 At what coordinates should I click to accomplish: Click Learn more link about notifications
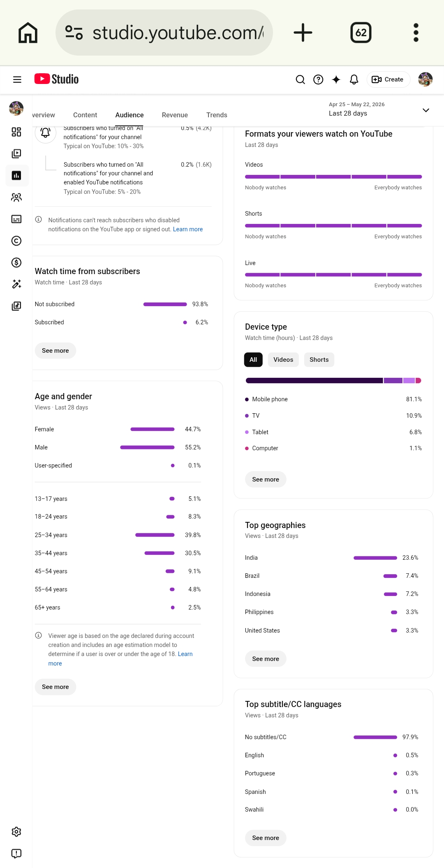point(188,229)
